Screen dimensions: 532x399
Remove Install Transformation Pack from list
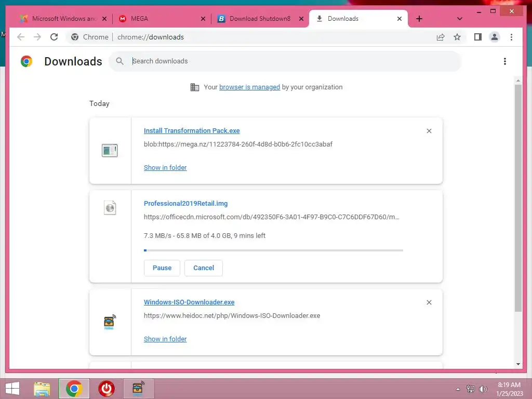click(429, 131)
